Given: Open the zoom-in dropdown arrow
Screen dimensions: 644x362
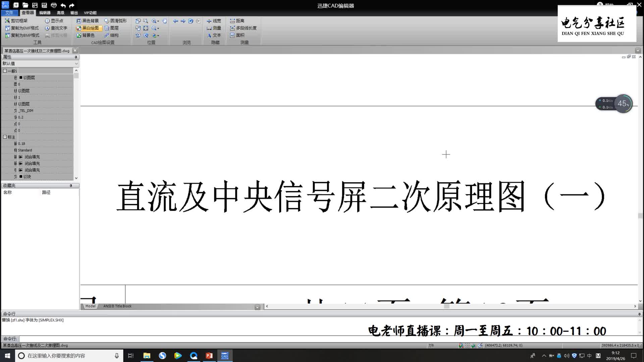Looking at the screenshot, I should click(x=158, y=21).
